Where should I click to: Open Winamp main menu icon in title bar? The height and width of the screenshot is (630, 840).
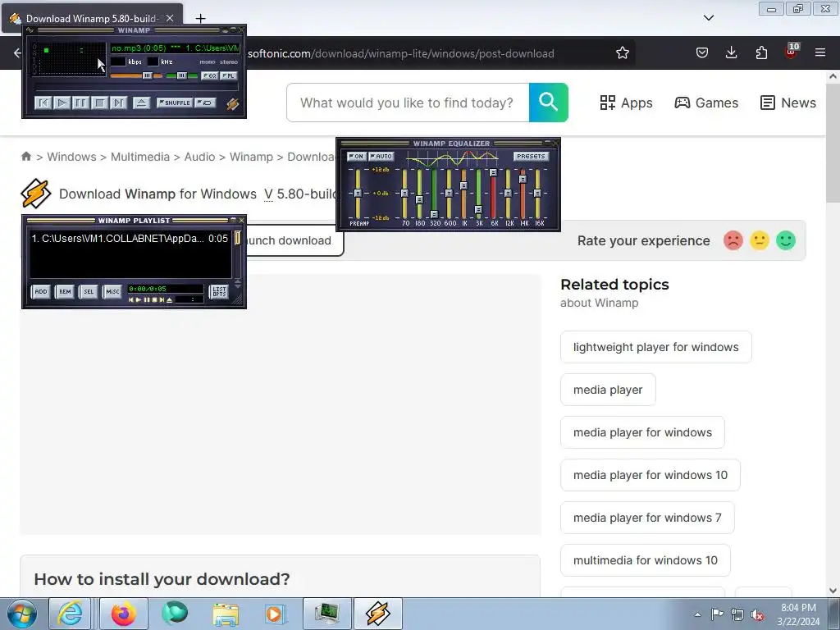click(x=30, y=30)
